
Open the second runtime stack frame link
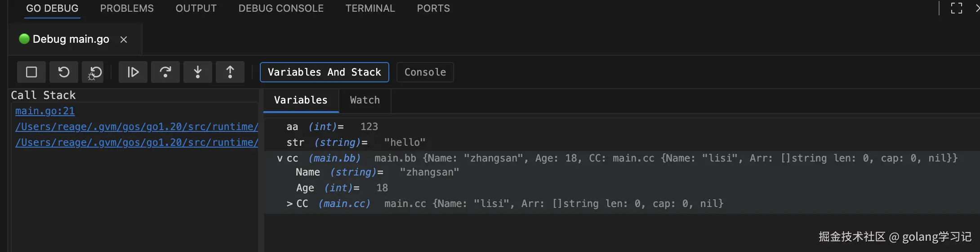tap(137, 143)
